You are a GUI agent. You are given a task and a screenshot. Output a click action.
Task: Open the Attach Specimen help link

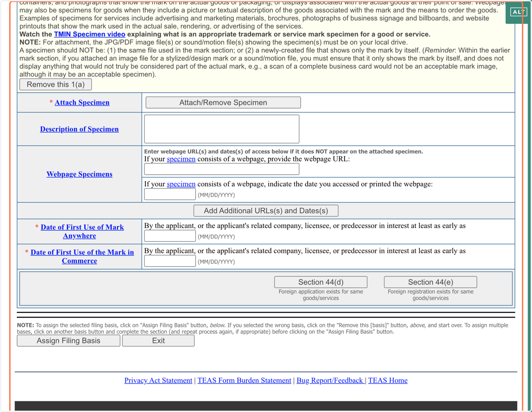(82, 102)
